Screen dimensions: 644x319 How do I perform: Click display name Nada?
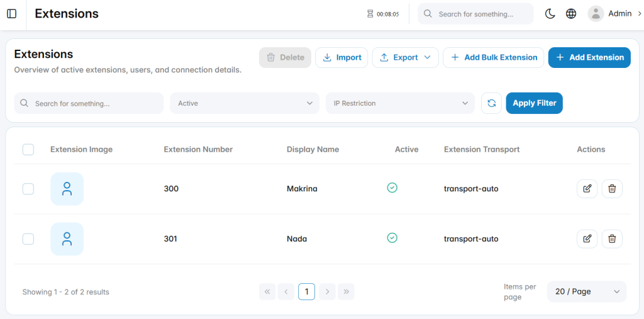click(x=297, y=239)
